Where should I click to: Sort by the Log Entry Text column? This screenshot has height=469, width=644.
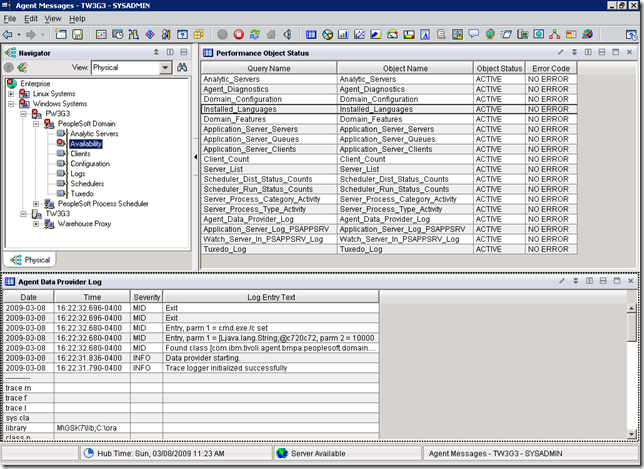[x=271, y=297]
